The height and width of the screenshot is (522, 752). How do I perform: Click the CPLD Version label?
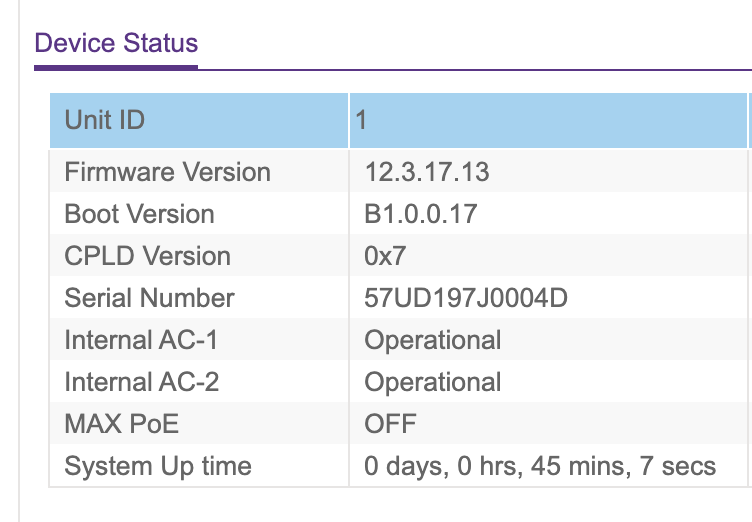click(147, 256)
